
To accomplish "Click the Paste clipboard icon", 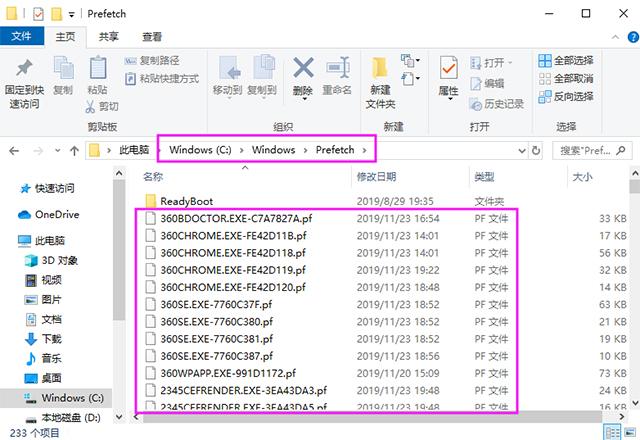I will pyautogui.click(x=98, y=68).
